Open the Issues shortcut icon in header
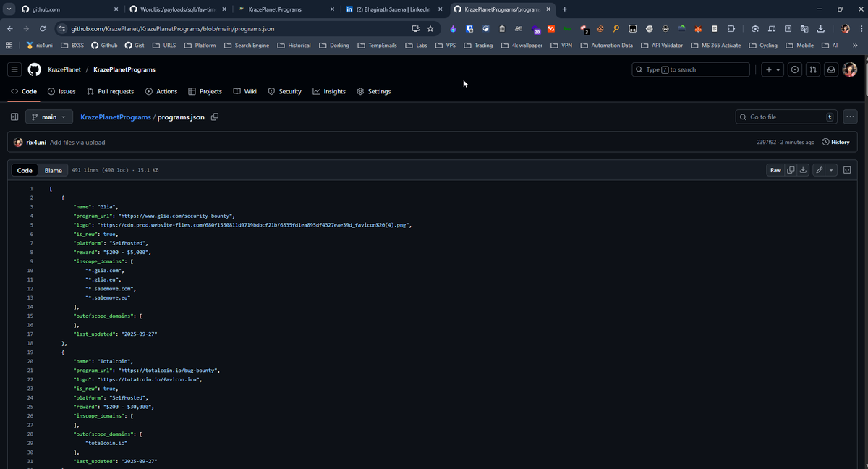The image size is (868, 469). 795,69
